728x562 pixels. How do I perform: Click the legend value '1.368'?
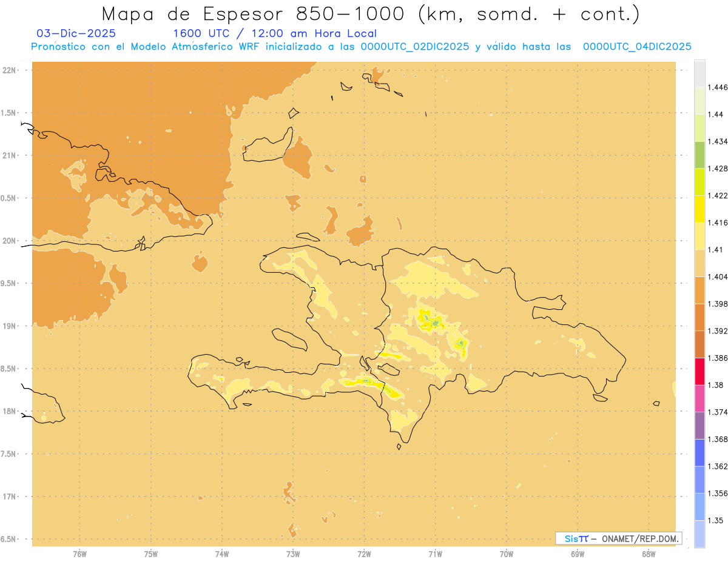click(718, 439)
